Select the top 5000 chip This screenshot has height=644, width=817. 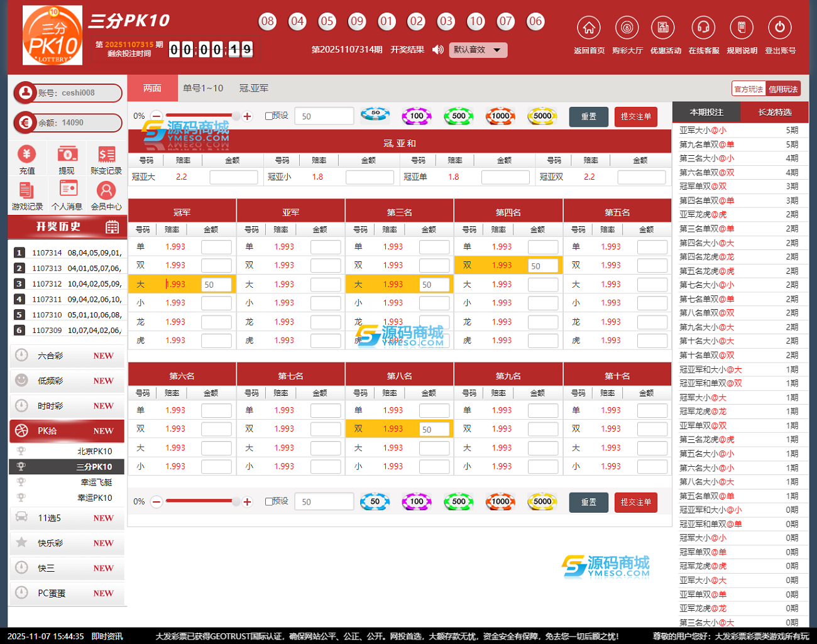click(542, 116)
